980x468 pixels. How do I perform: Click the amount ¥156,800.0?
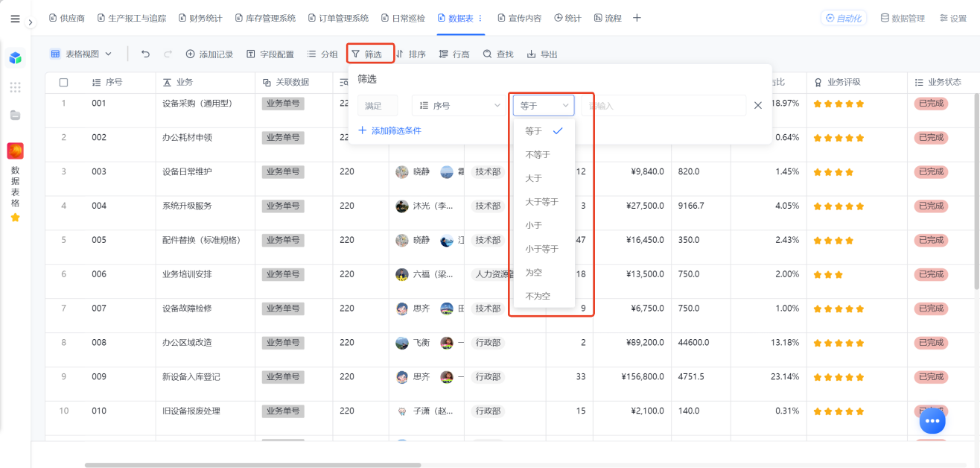click(643, 377)
